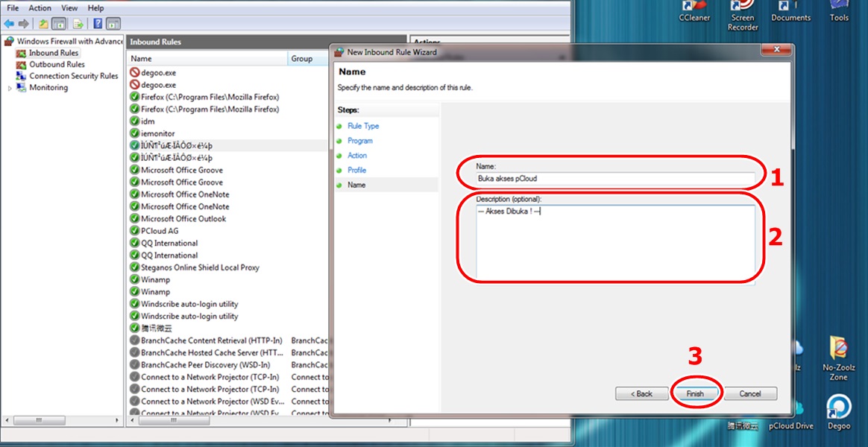This screenshot has width=868, height=447.
Task: Click the Finish button in wizard
Action: [695, 394]
